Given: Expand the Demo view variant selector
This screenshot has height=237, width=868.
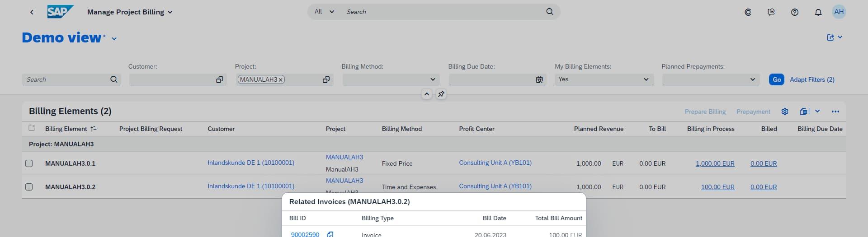Looking at the screenshot, I should click(x=114, y=39).
